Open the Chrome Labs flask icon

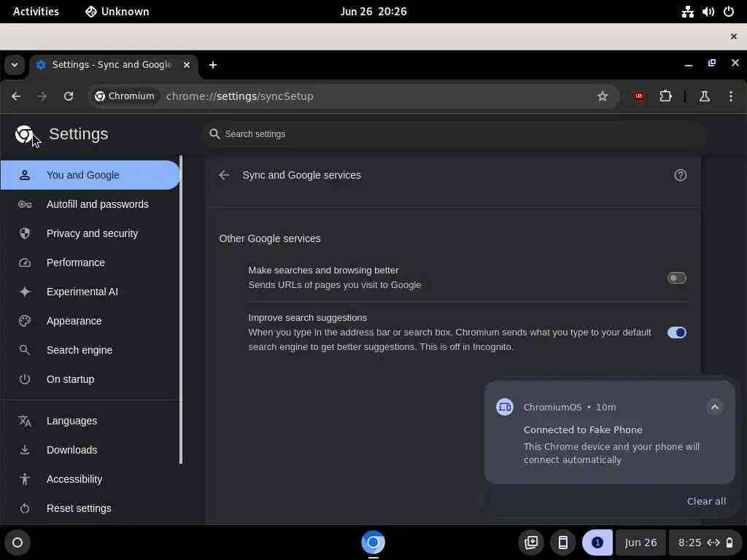(x=704, y=96)
